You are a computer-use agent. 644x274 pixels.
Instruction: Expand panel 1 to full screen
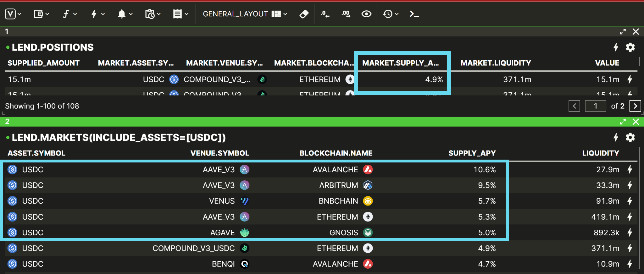click(x=623, y=32)
